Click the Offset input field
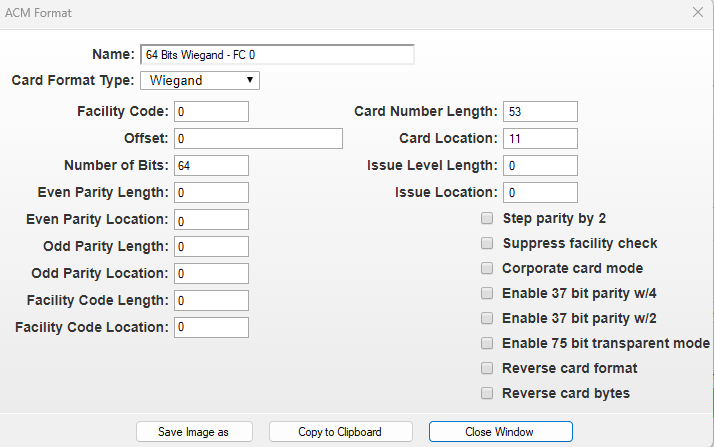Viewport: 714px width, 447px height. tap(258, 138)
